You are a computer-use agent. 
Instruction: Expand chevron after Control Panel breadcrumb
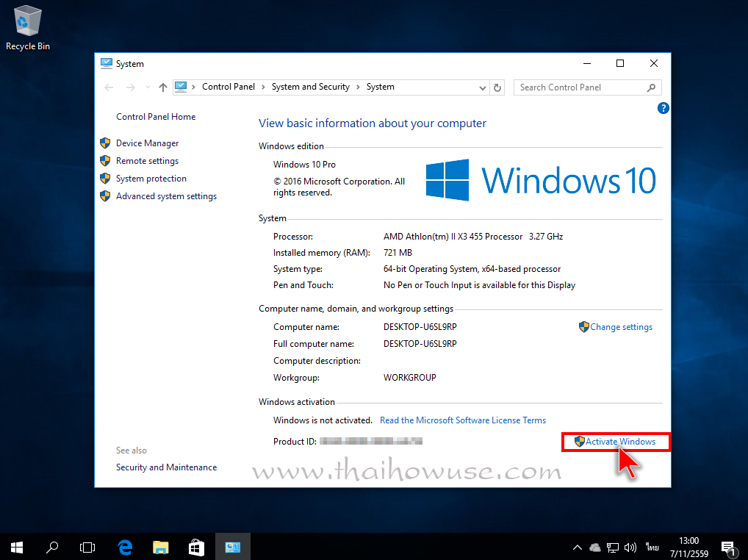(263, 87)
